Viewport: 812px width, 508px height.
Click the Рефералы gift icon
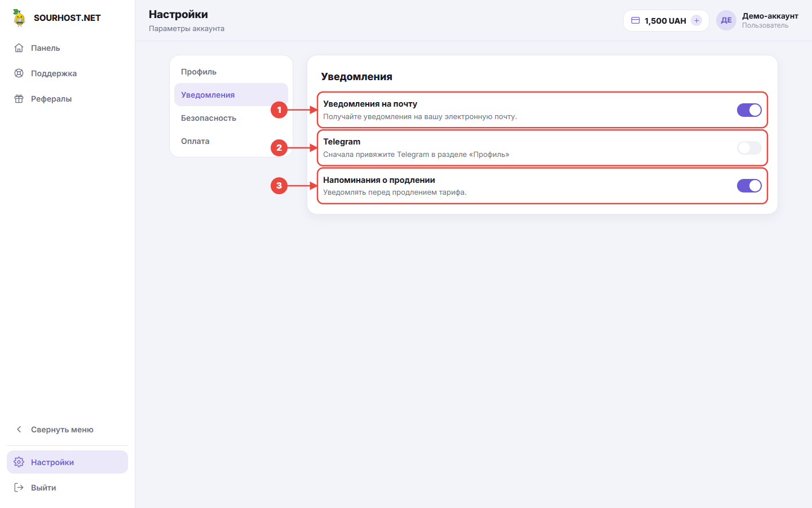pyautogui.click(x=19, y=99)
